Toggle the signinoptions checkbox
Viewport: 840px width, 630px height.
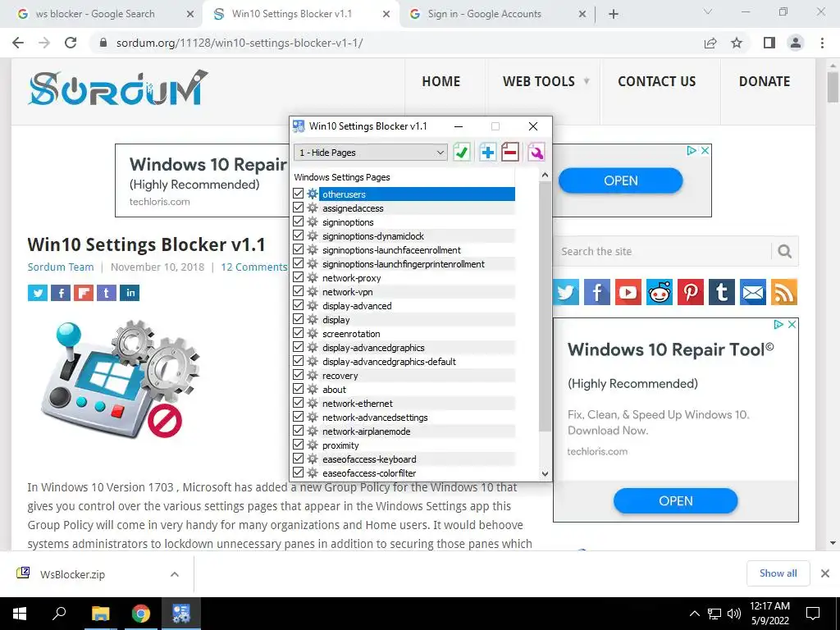coord(299,221)
